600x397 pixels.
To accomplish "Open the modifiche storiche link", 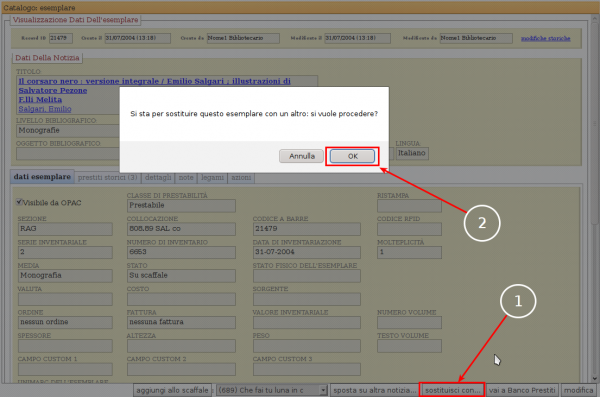I will [546, 38].
